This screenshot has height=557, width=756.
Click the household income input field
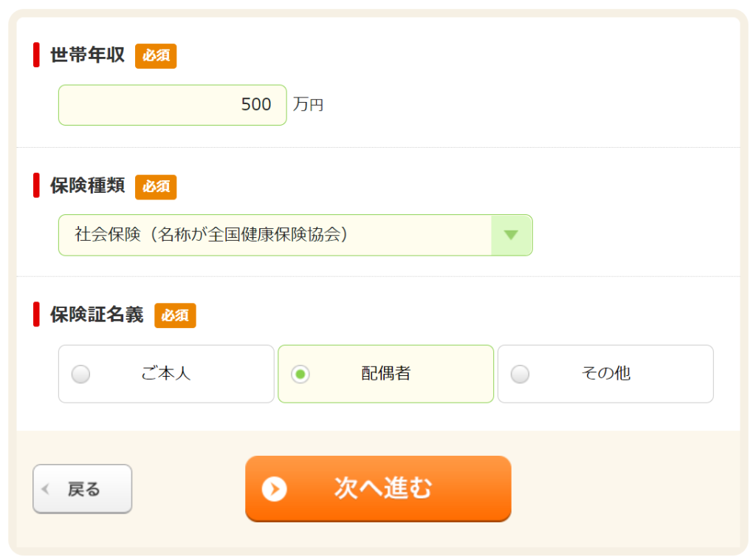coord(173,105)
